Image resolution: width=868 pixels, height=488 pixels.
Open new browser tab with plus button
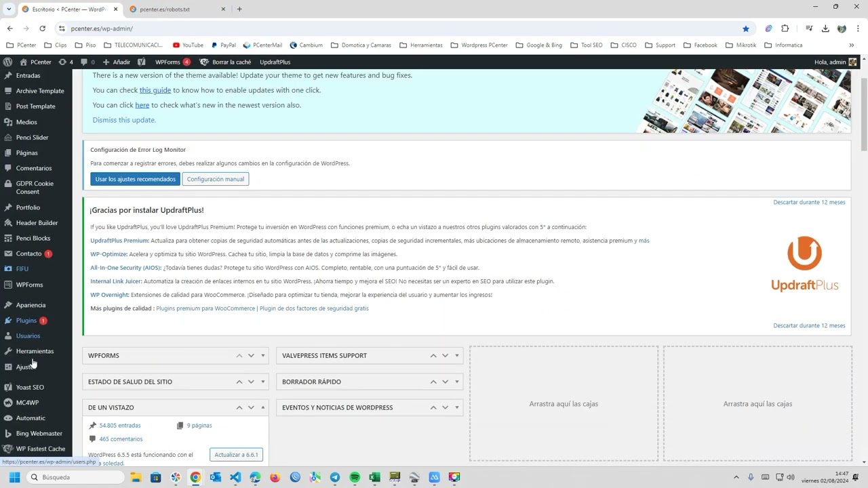pos(239,9)
